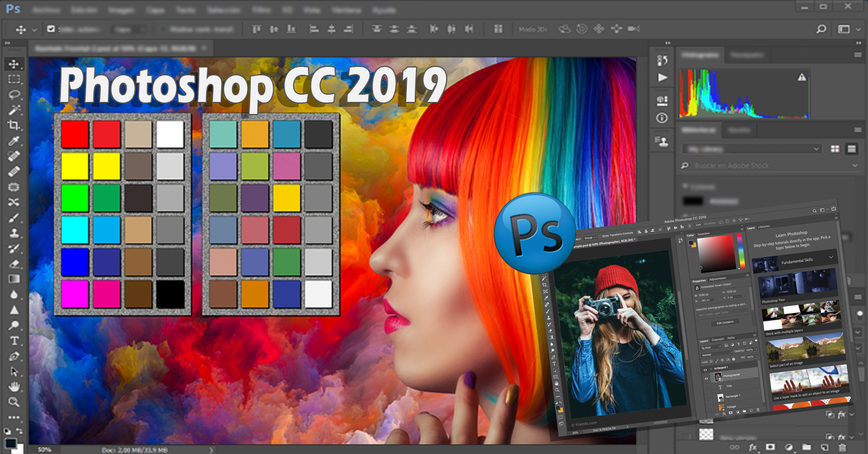The height and width of the screenshot is (454, 868).
Task: Click align top edges in main options bar
Action: (x=257, y=29)
